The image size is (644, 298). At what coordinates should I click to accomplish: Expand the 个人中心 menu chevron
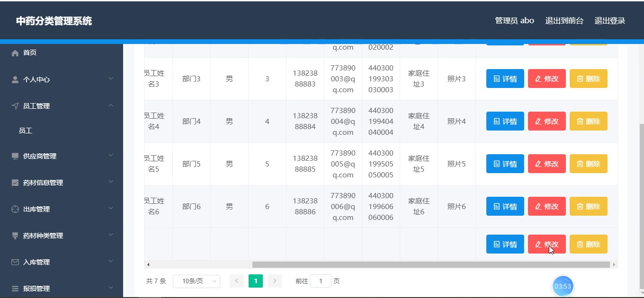pyautogui.click(x=111, y=79)
